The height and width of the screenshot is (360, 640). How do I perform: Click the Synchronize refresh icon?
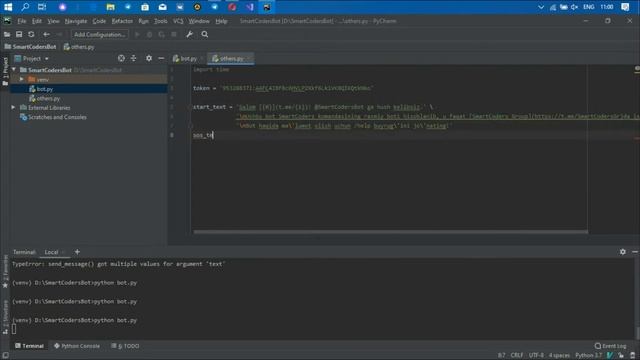31,34
